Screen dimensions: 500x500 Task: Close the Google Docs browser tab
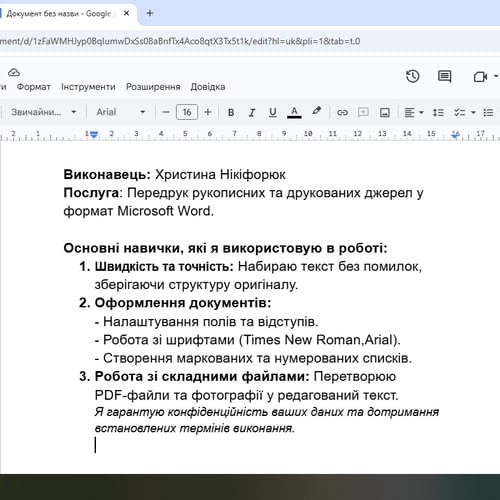click(x=126, y=13)
